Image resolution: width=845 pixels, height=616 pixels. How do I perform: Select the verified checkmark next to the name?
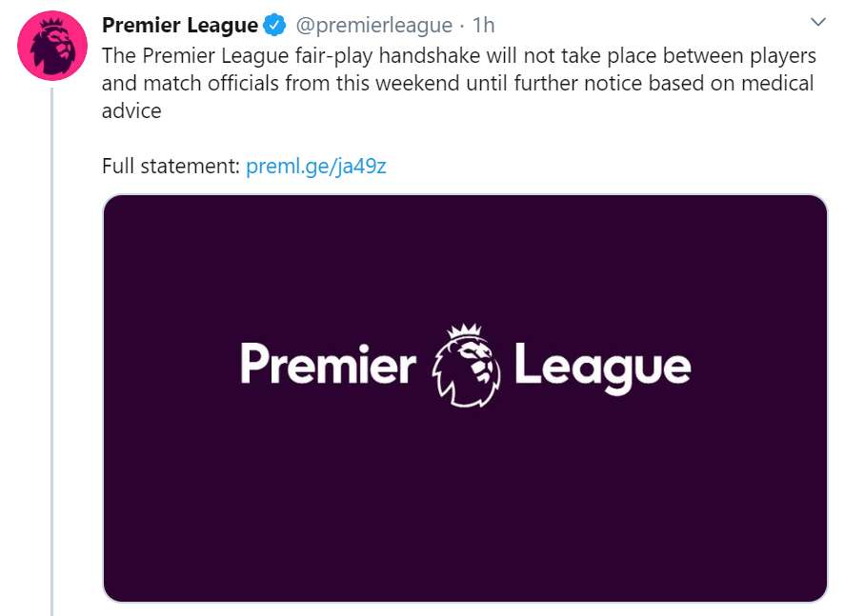pos(273,25)
